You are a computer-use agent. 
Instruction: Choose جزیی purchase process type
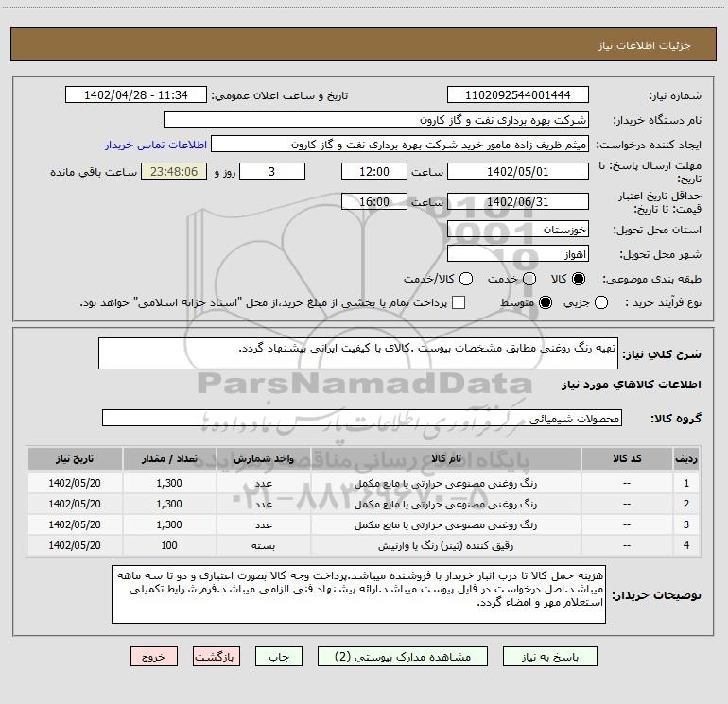click(x=601, y=302)
